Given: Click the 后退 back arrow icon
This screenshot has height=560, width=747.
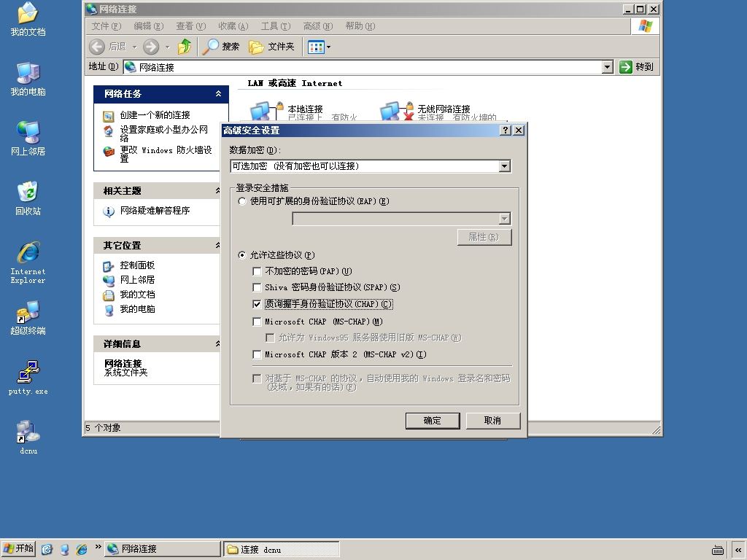Looking at the screenshot, I should pos(97,47).
